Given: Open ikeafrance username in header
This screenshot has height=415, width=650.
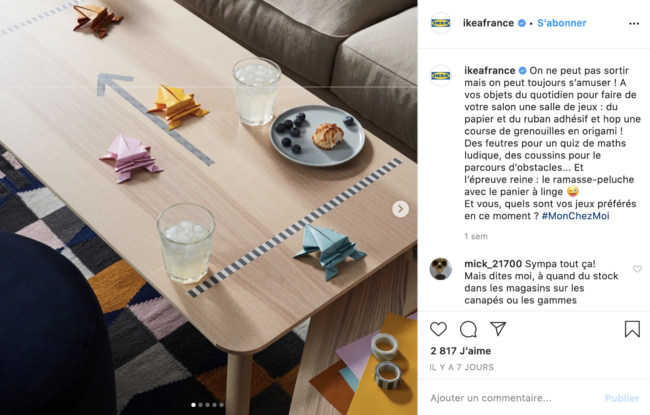Looking at the screenshot, I should point(488,23).
